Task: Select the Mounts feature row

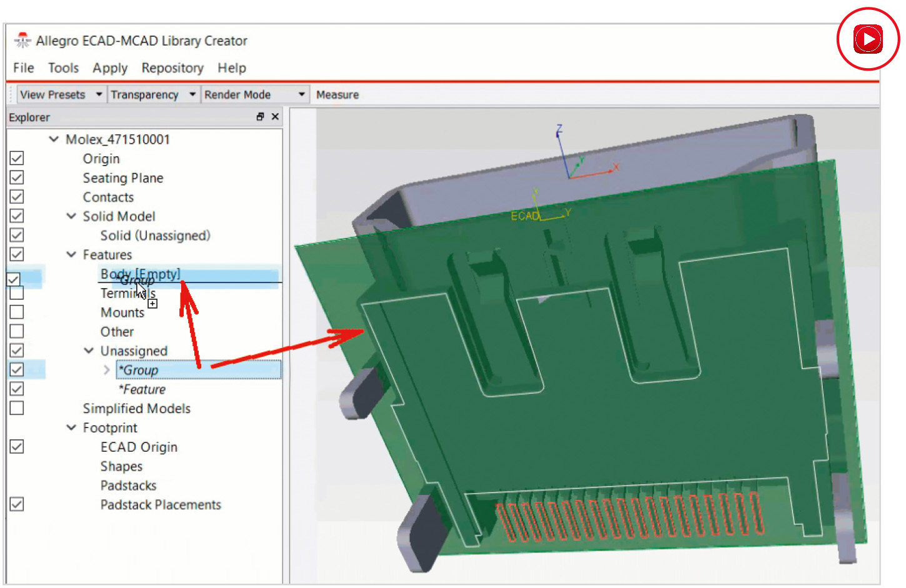Action: 122,312
